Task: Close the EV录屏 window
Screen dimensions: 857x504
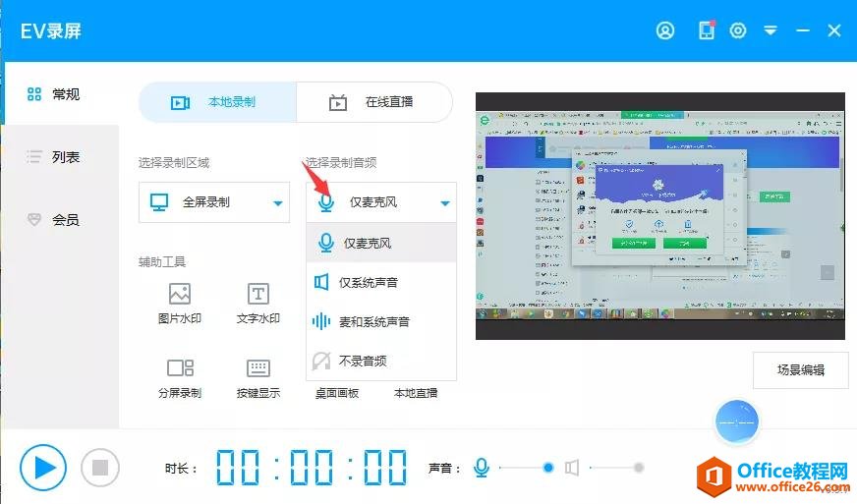Action: tap(834, 30)
